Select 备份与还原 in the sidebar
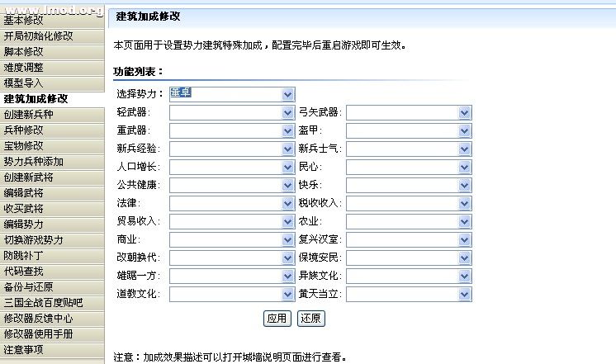 [52, 287]
